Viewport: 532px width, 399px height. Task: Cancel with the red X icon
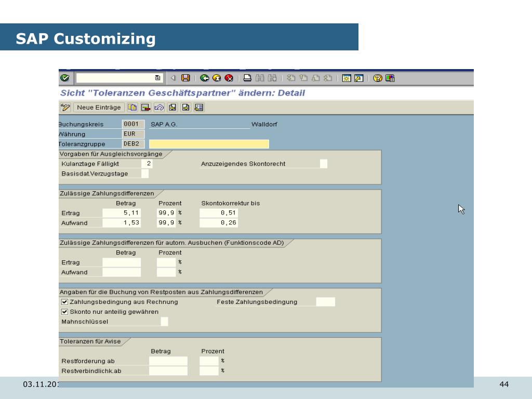tap(229, 78)
